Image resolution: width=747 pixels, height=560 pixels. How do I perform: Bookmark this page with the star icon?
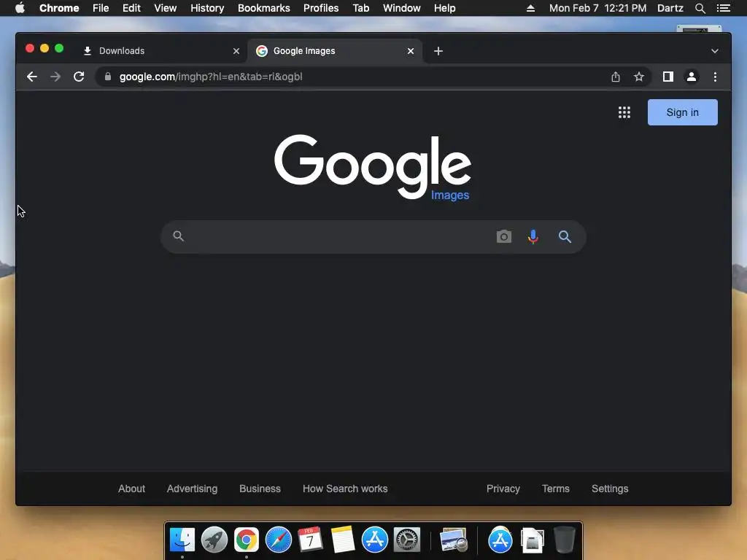pos(639,77)
